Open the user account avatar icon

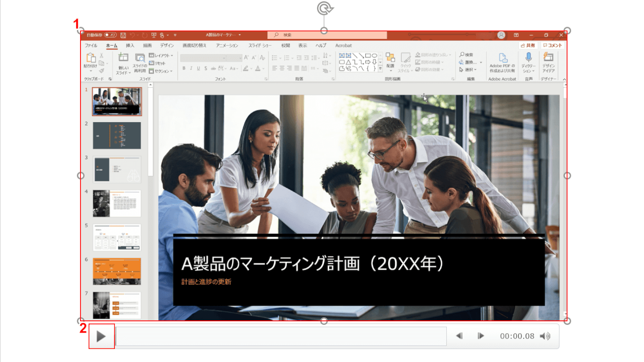501,35
